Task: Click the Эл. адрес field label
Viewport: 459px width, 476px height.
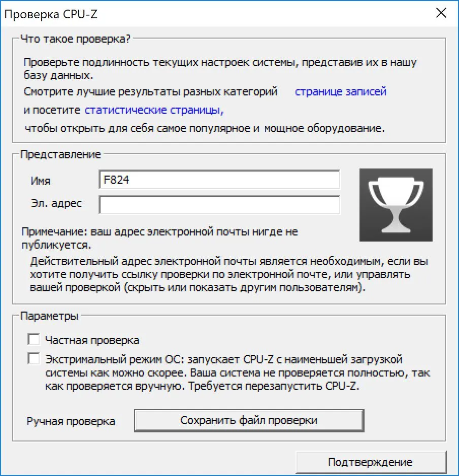Action: (56, 203)
